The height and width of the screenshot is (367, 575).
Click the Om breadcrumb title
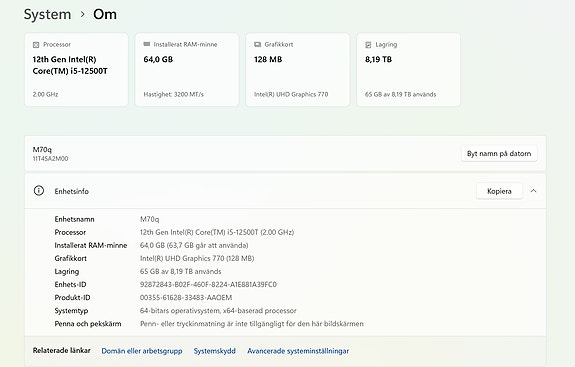(105, 14)
